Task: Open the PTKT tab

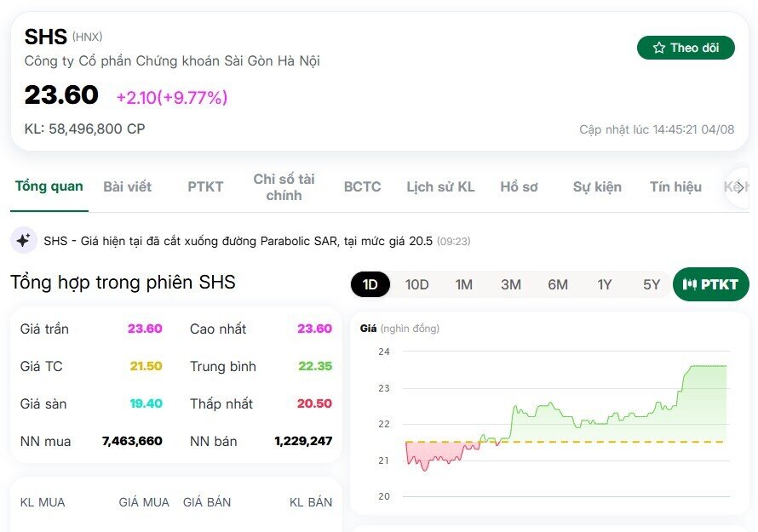Action: coord(204,186)
